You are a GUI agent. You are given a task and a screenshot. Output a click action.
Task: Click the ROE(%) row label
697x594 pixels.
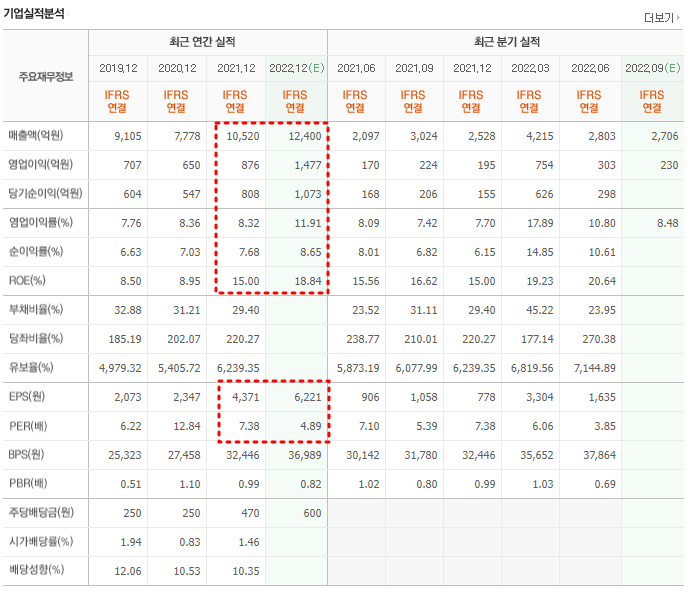coord(27,281)
